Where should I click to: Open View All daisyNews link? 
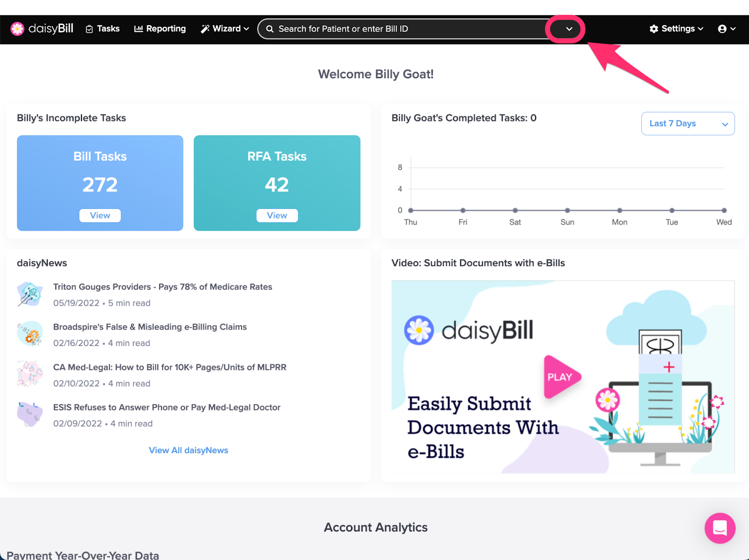pos(188,450)
